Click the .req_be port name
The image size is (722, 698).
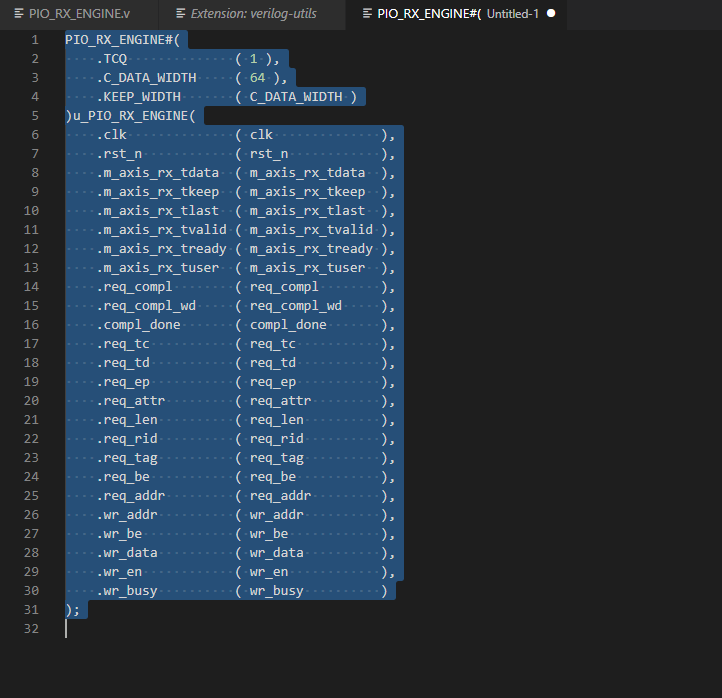[x=123, y=477]
